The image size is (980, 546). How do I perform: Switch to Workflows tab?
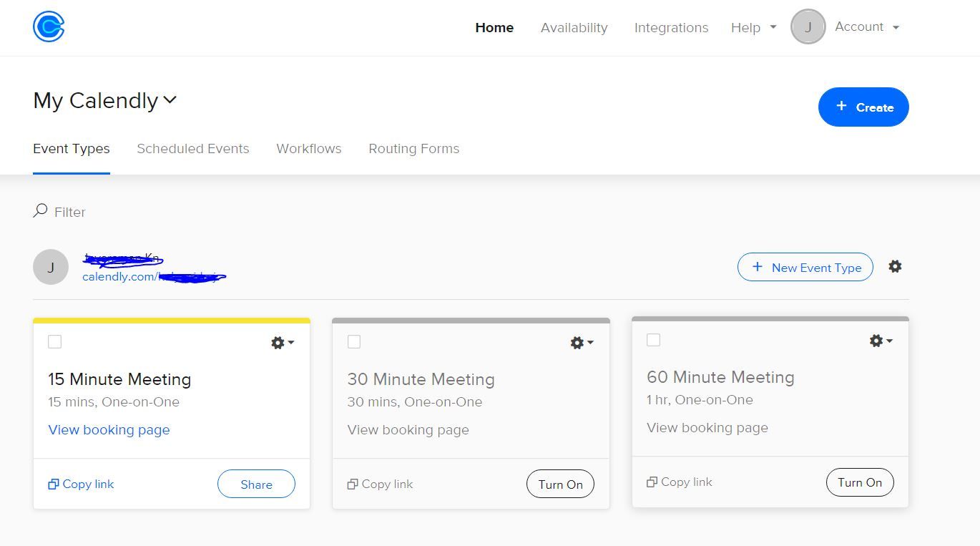point(309,149)
